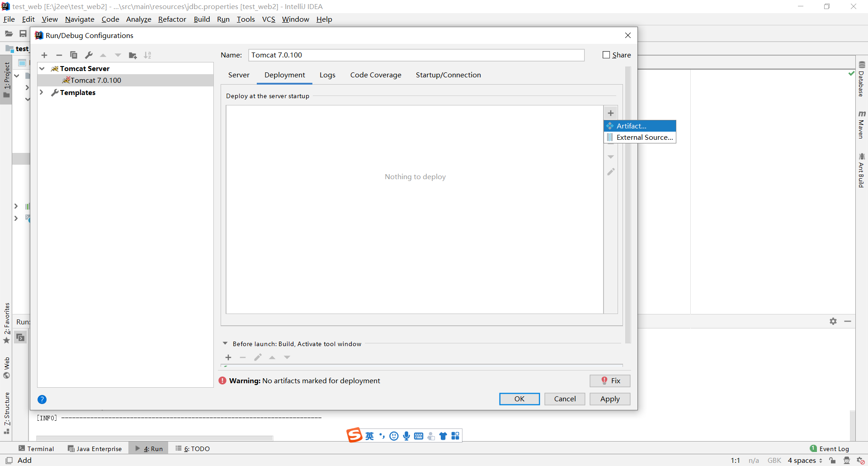Cancel the Run/Debug Configurations dialog
Viewport: 868px width, 466px height.
565,399
